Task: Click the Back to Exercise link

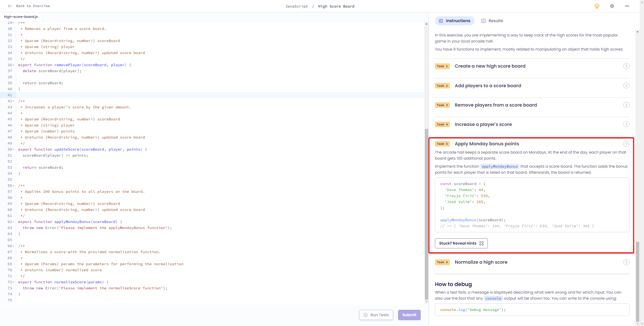Action: coord(33,6)
